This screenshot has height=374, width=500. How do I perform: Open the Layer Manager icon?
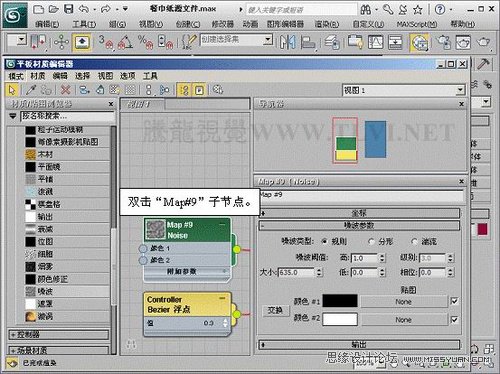pos(332,42)
